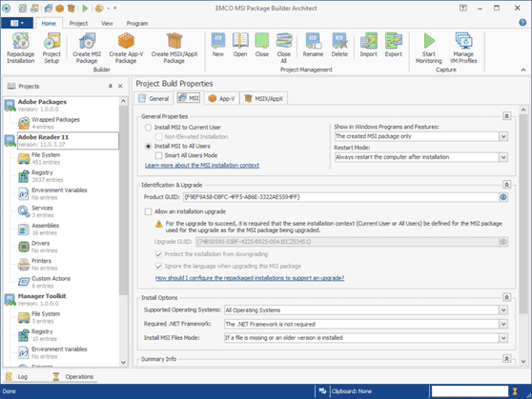Select Install MSI to All Users
This screenshot has height=399, width=532.
[x=177, y=146]
